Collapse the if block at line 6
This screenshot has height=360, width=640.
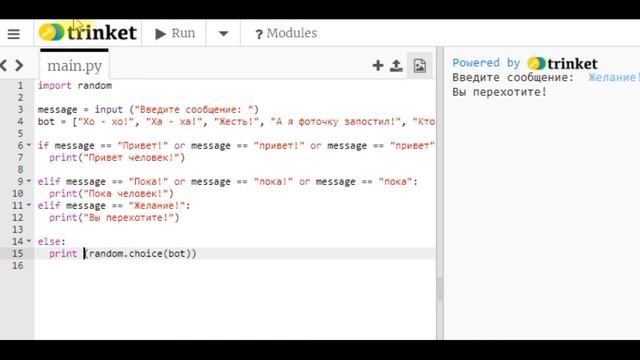click(x=29, y=145)
